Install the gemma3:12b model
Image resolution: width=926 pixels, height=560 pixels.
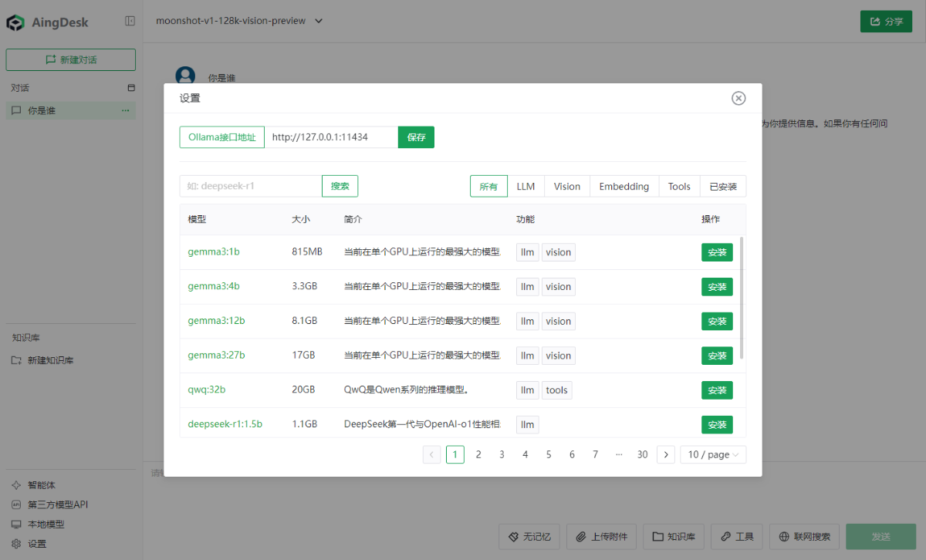tap(717, 321)
